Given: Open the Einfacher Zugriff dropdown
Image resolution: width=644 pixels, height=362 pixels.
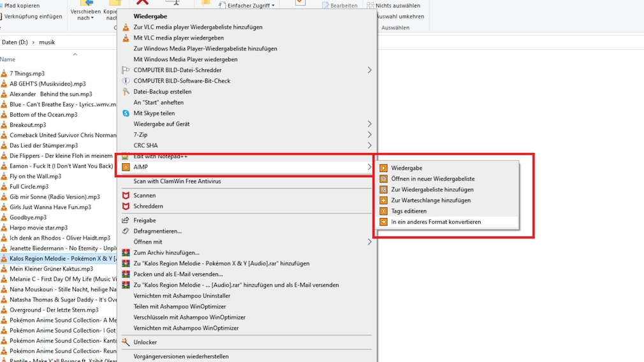Looking at the screenshot, I should (246, 6).
